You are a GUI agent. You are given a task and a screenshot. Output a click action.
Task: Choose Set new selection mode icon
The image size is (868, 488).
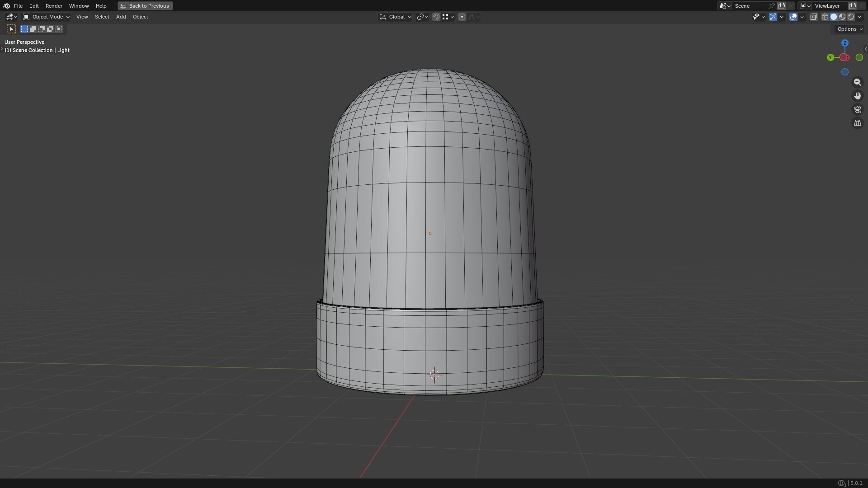(x=24, y=29)
